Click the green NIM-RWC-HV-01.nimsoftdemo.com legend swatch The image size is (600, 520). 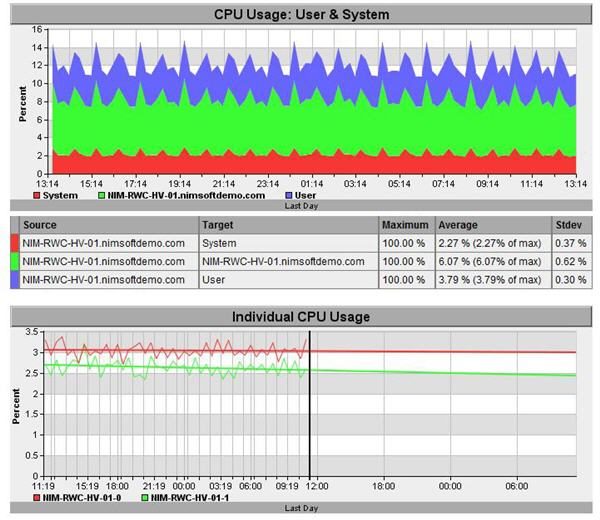click(x=101, y=196)
